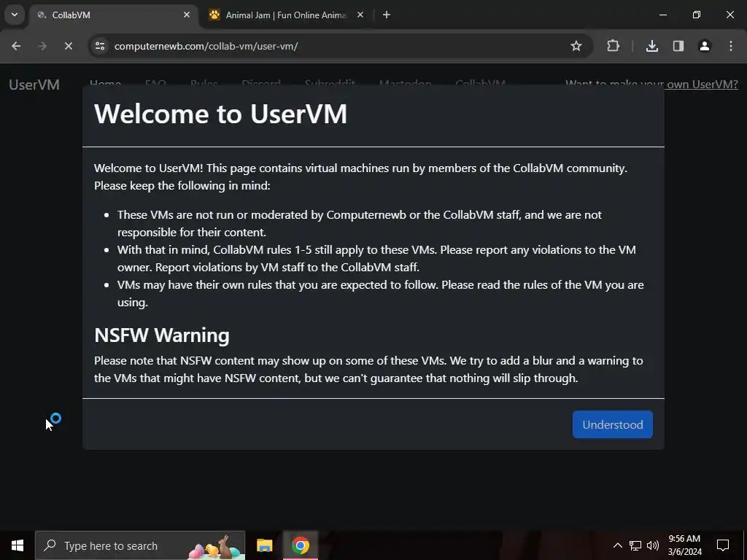Switch to the CollabVM tab
This screenshot has width=747, height=560.
115,15
